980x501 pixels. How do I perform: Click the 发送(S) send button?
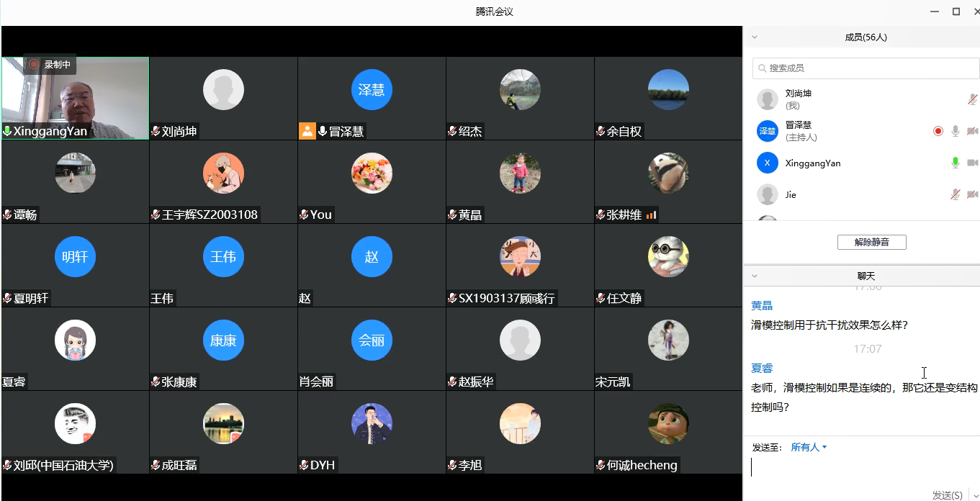tap(947, 495)
